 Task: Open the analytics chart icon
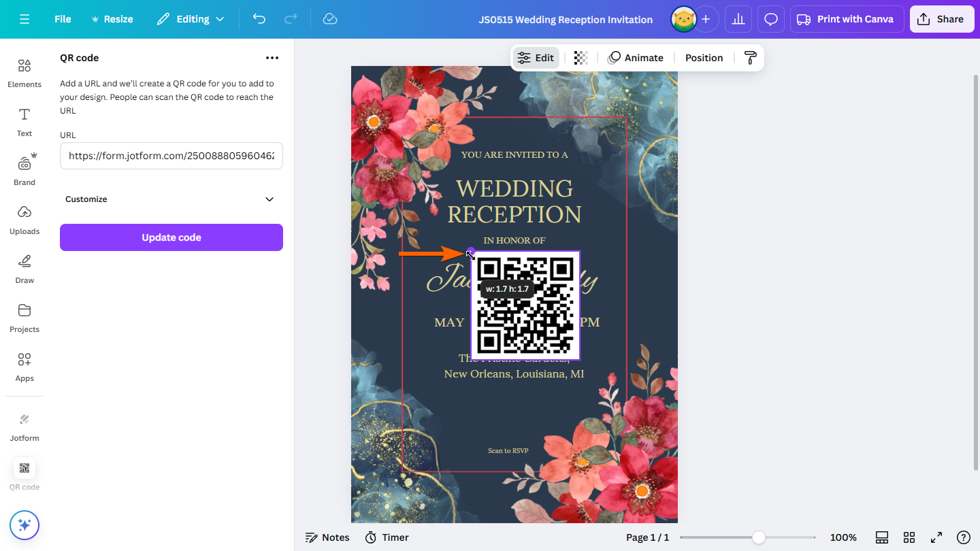click(738, 19)
